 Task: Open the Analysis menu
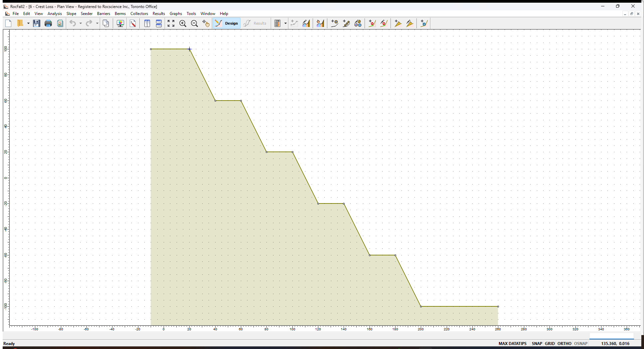55,14
